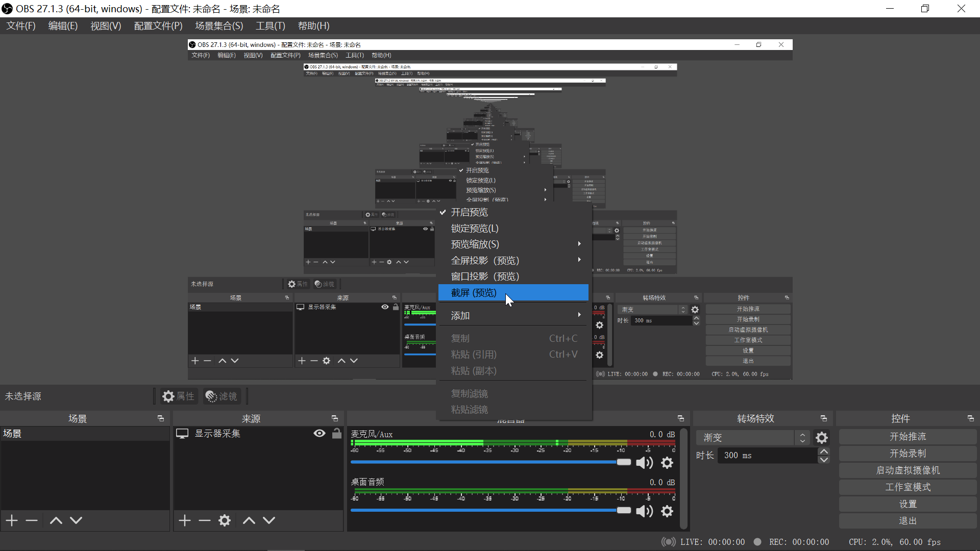Expand 全屏投影 (预览) submenu
The image size is (980, 551).
tap(513, 261)
